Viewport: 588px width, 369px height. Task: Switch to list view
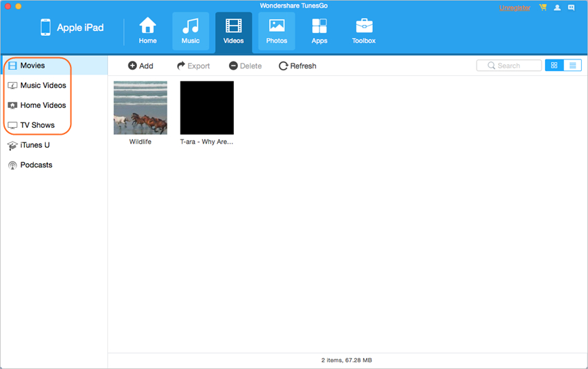point(573,66)
